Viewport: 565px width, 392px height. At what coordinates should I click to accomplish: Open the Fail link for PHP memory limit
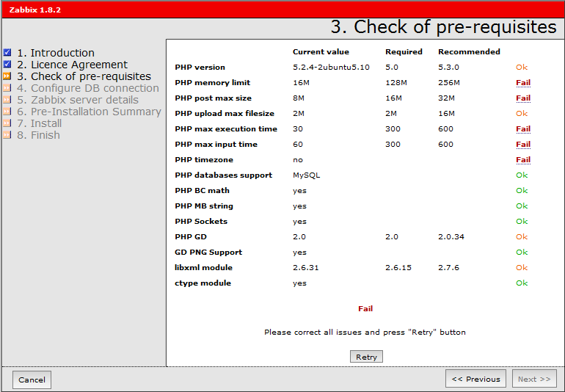tap(522, 83)
